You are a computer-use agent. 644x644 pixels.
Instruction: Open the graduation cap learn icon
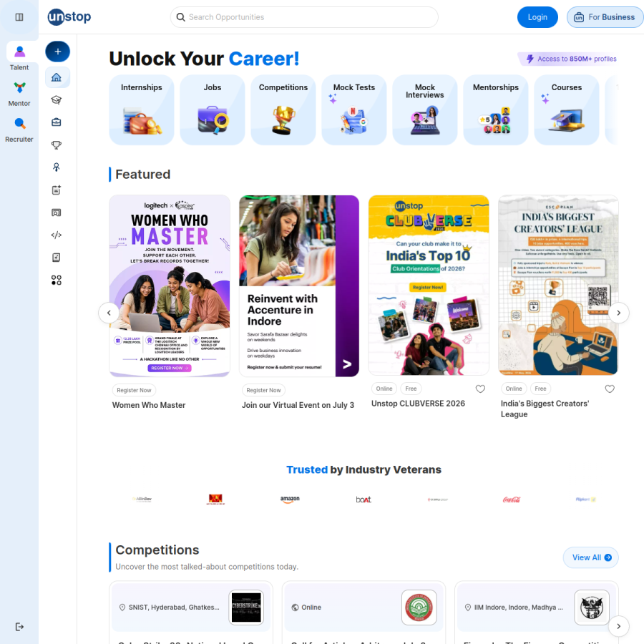(x=57, y=99)
